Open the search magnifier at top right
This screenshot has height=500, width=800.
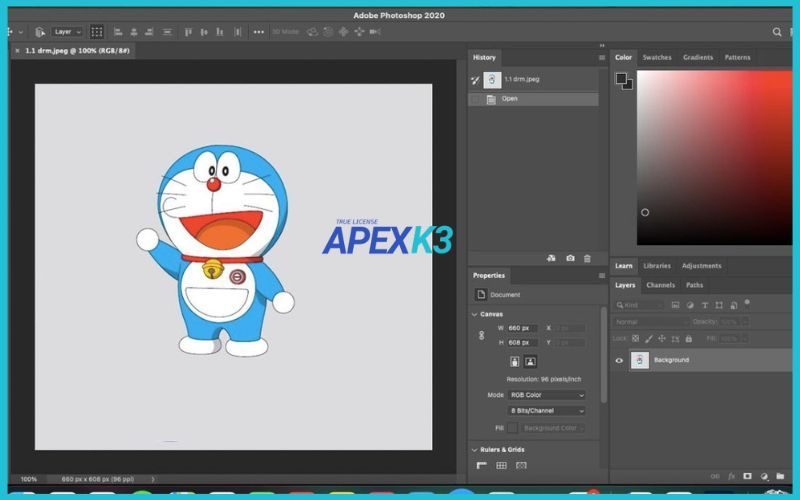point(777,32)
